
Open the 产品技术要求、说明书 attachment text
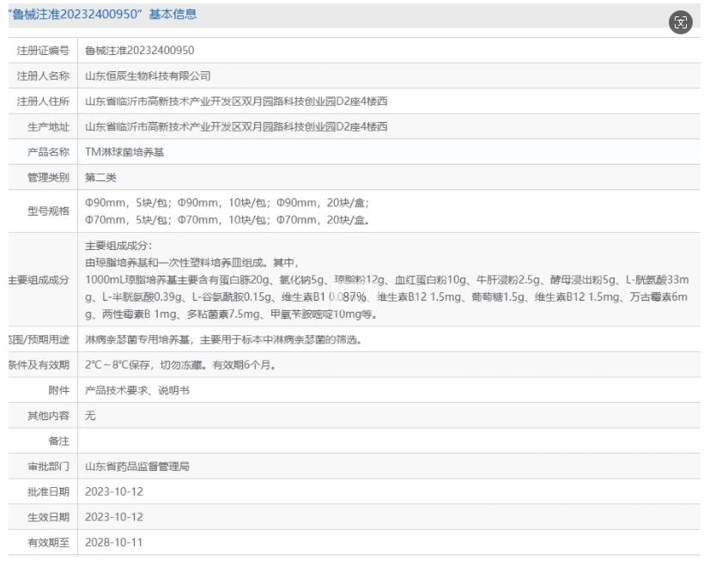137,390
